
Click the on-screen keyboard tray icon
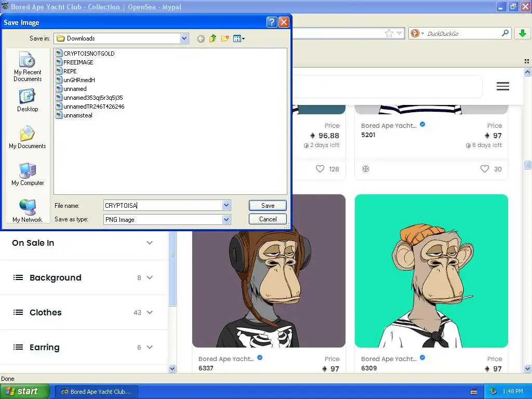pyautogui.click(x=474, y=392)
